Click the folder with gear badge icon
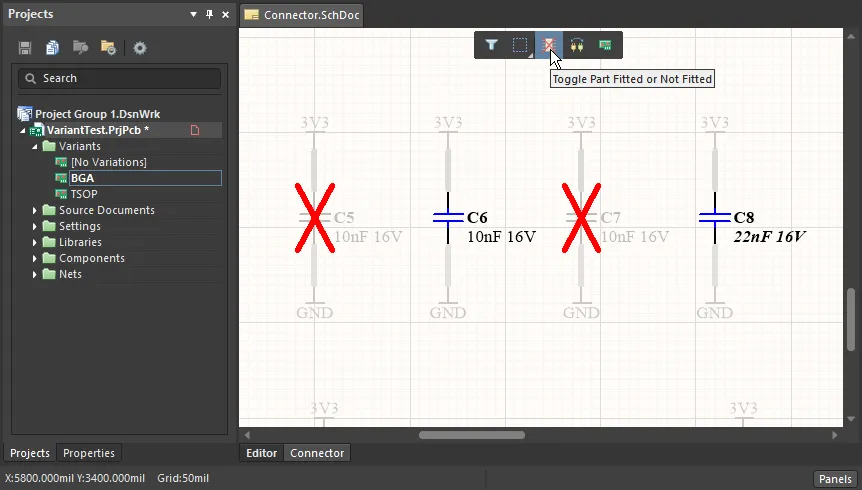Image resolution: width=862 pixels, height=490 pixels. 108,48
